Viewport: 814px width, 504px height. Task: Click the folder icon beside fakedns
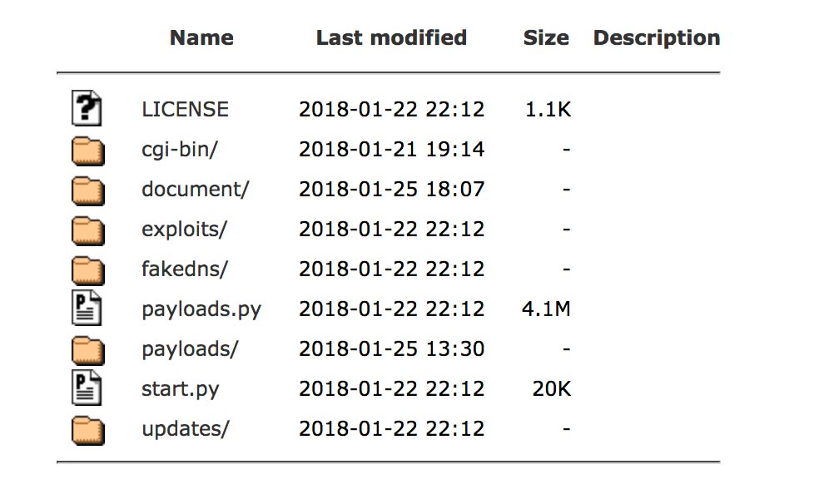(x=87, y=269)
